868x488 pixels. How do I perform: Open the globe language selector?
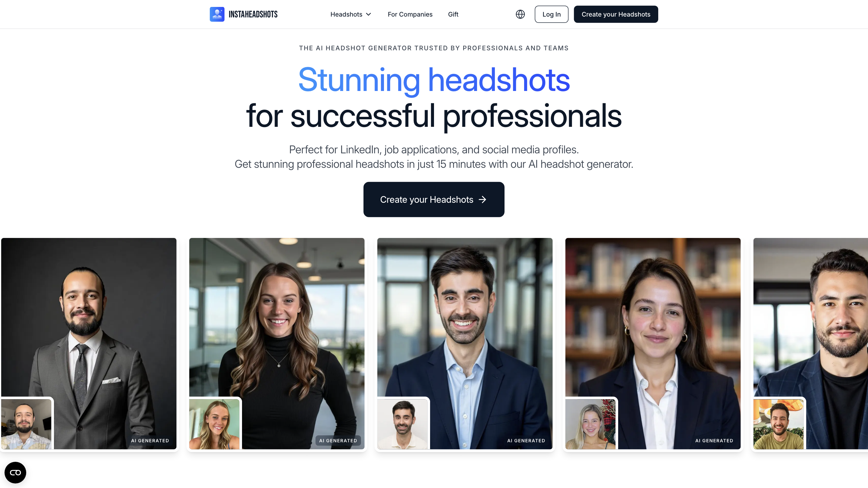(x=520, y=14)
